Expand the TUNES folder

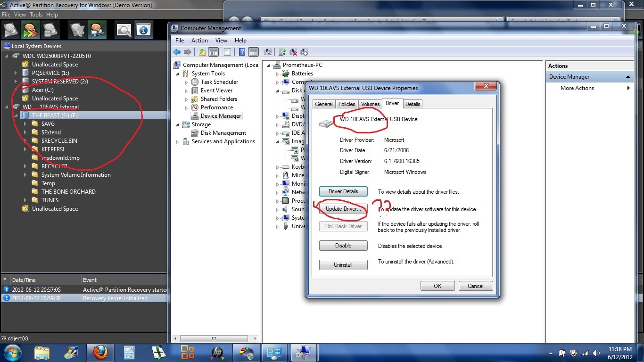click(x=25, y=200)
